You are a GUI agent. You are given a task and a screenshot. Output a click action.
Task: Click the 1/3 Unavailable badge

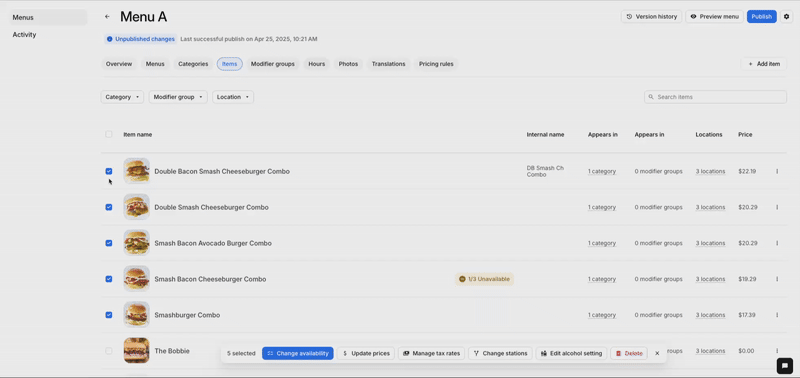tap(484, 279)
